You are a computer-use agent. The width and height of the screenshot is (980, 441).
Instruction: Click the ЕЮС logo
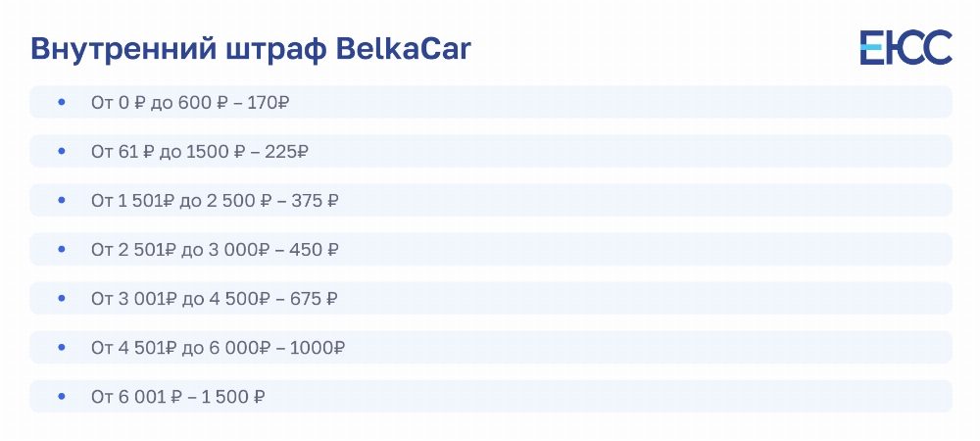pyautogui.click(x=906, y=47)
